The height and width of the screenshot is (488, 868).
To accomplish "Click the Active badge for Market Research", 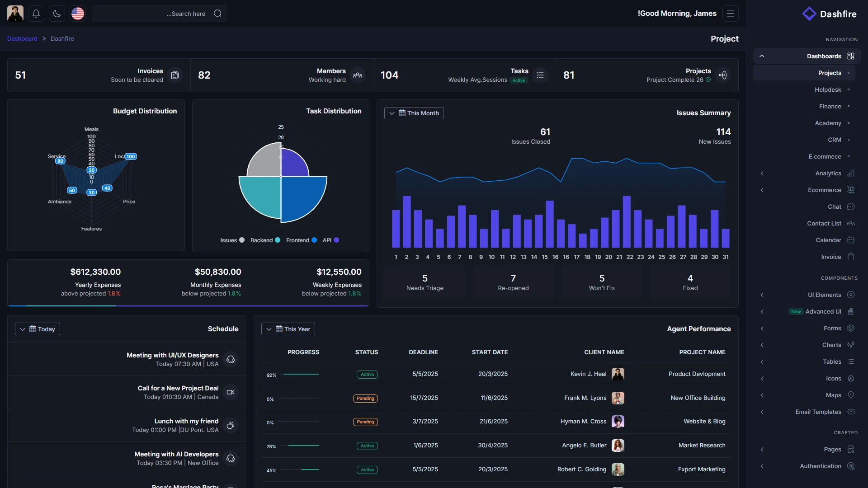I will (367, 446).
